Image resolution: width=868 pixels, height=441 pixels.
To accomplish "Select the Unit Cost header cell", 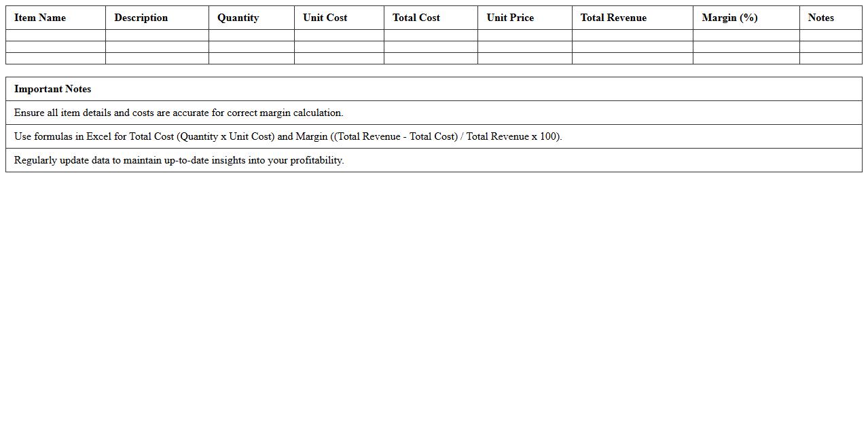I will pos(325,18).
